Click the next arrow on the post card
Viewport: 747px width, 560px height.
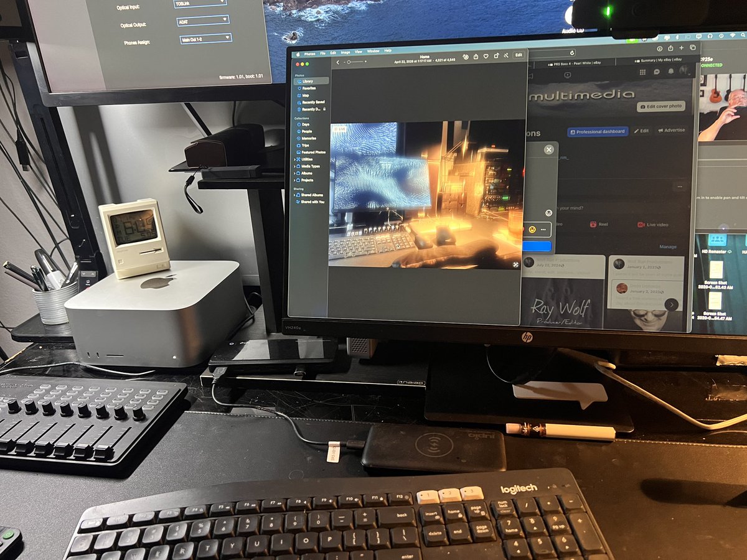point(672,305)
